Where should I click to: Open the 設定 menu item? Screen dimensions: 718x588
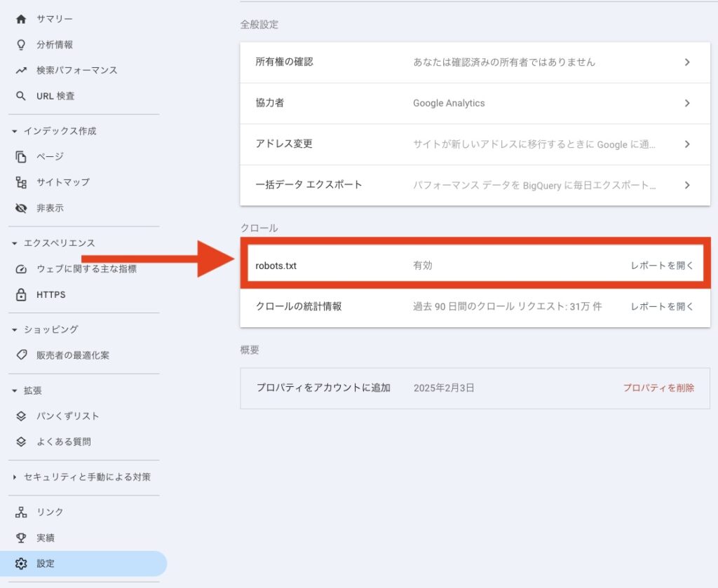tap(45, 563)
